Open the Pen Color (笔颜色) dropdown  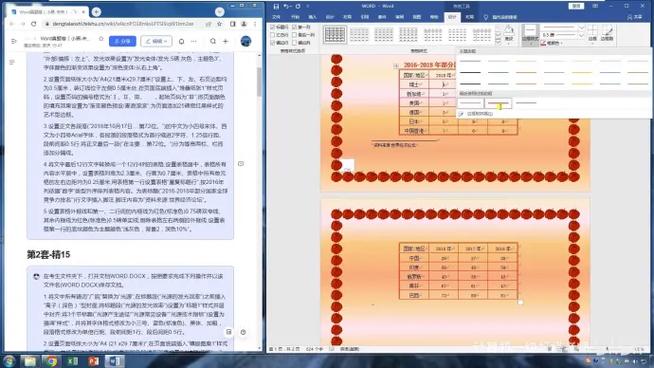[552, 43]
